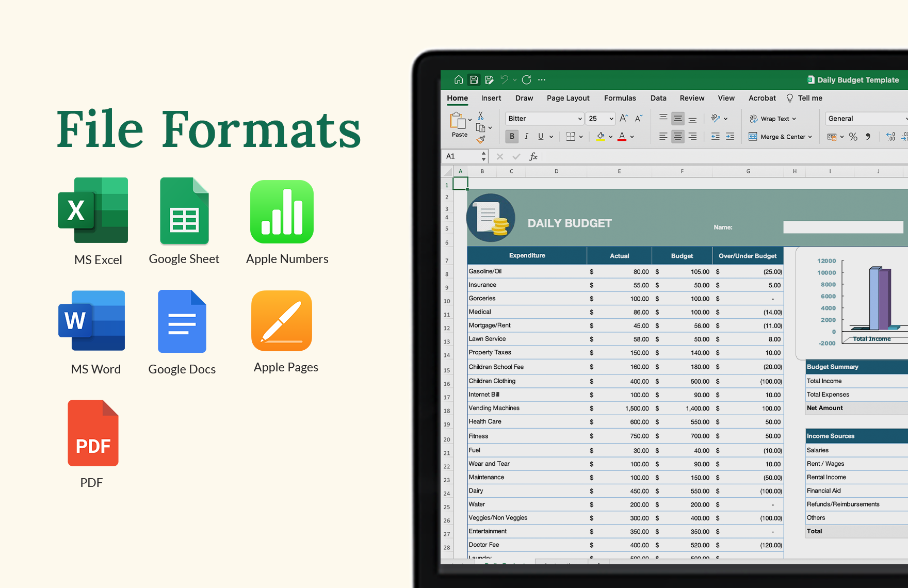Expand the Fill Color dropdown arrow
The width and height of the screenshot is (908, 588).
(611, 137)
